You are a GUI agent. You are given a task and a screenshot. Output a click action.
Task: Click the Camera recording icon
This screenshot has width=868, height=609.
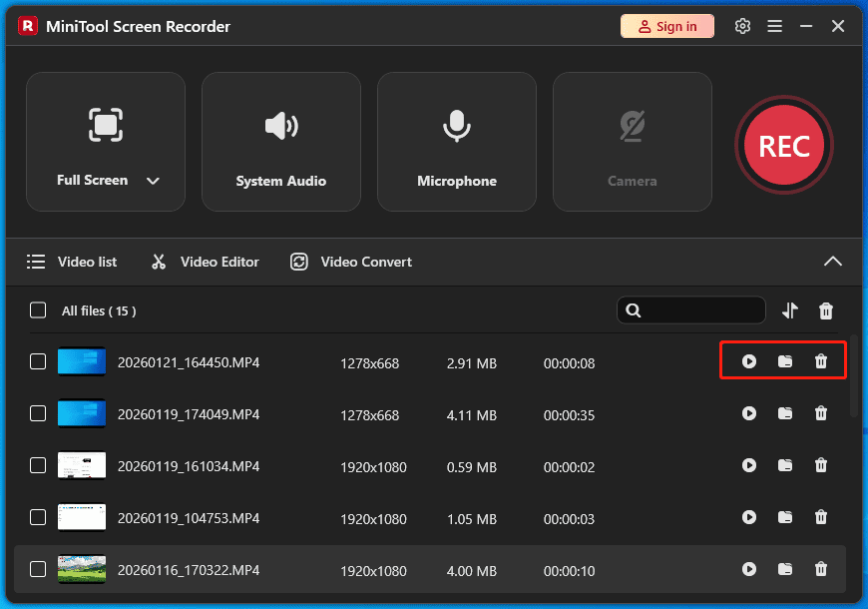coord(632,126)
